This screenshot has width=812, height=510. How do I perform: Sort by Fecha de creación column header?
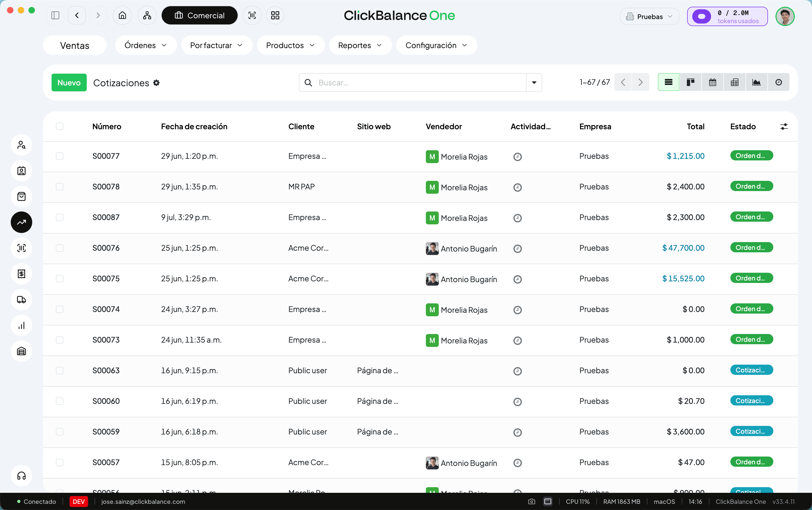click(x=194, y=127)
